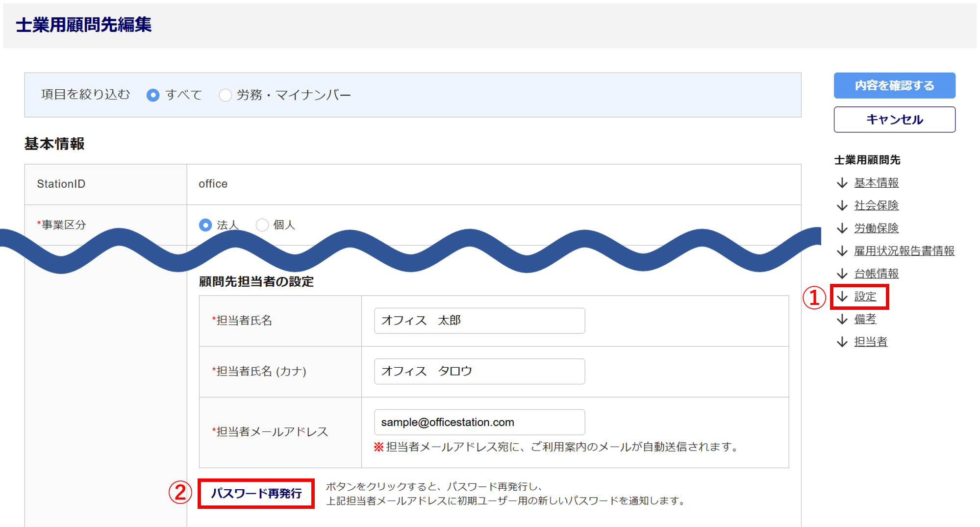Click the down arrow icon beside 基本情報
Screen dimensions: 980x527
[x=842, y=183]
